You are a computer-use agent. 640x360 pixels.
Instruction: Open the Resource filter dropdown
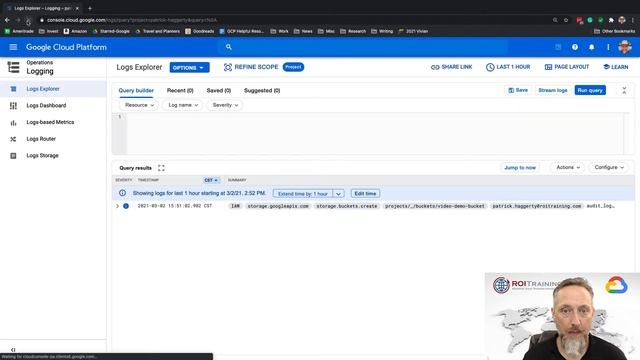coord(139,105)
